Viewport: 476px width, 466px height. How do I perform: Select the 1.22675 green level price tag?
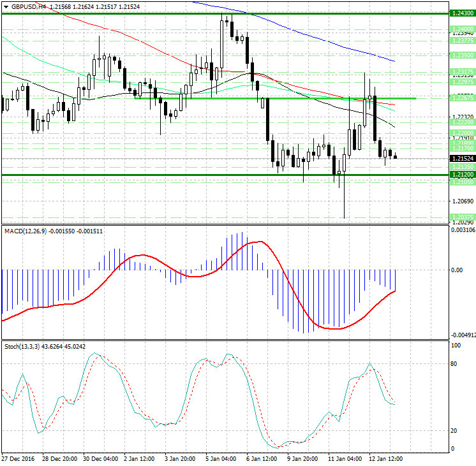[461, 98]
